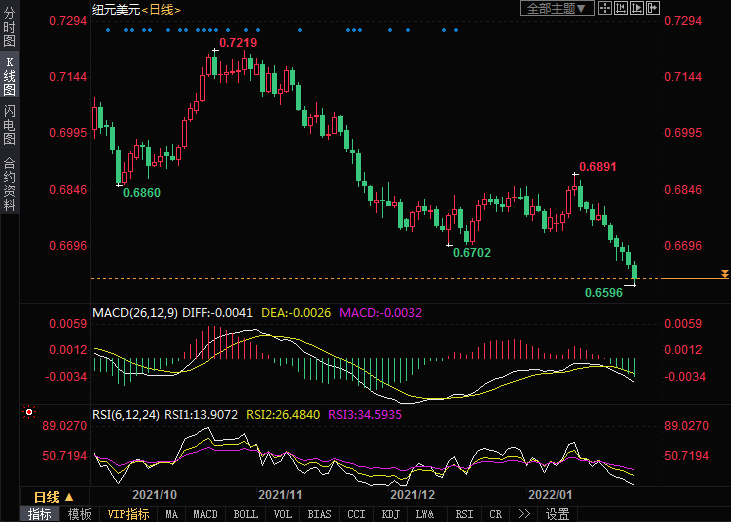The height and width of the screenshot is (522, 731).
Task: Select the 模板 bottom tab
Action: click(79, 514)
